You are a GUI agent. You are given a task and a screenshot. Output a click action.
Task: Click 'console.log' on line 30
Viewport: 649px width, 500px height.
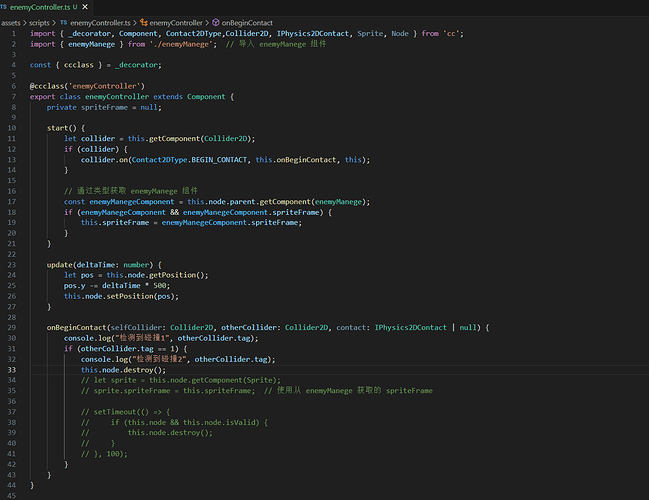[87, 338]
